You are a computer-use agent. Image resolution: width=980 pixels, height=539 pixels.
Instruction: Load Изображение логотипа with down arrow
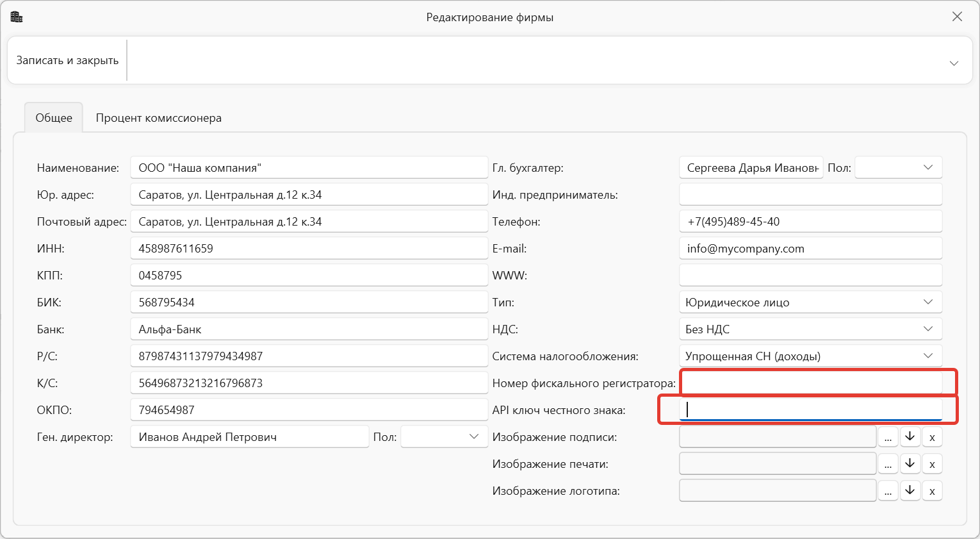910,491
